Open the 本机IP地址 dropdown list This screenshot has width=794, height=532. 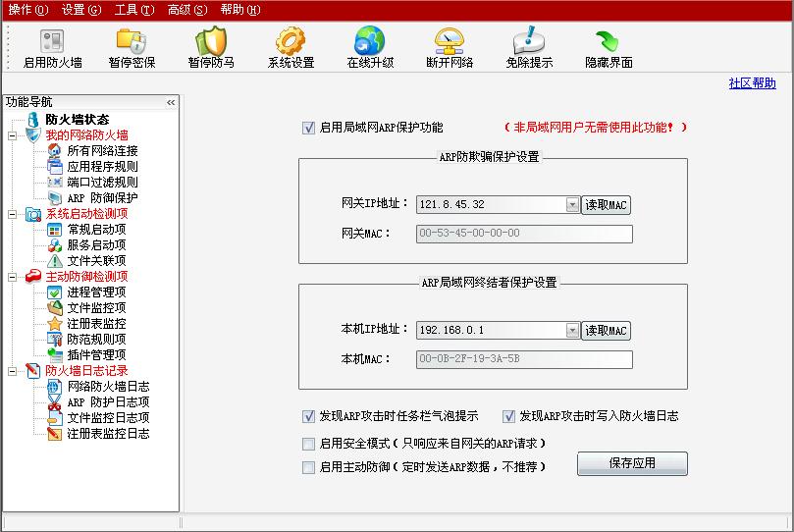[572, 331]
